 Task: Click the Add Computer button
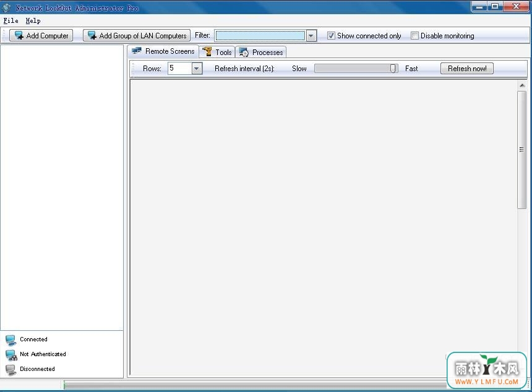pos(41,35)
